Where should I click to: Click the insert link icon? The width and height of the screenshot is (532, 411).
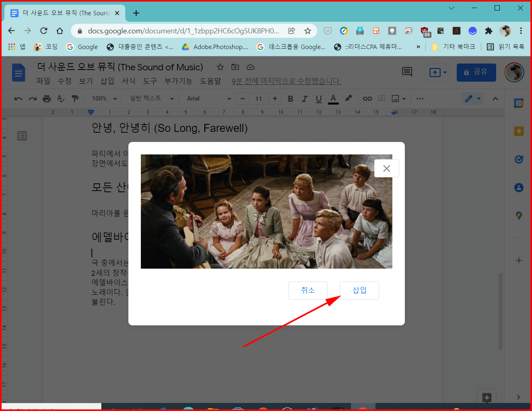pos(367,99)
